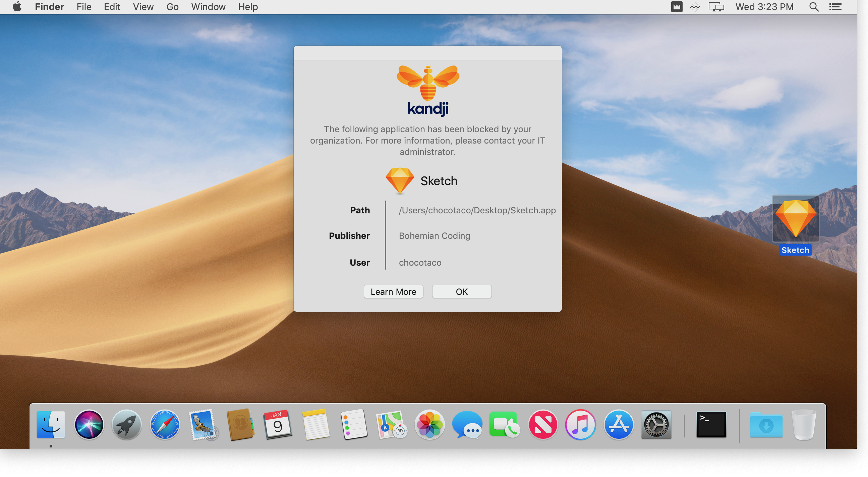The height and width of the screenshot is (477, 868).
Task: Click the activity pulse menu bar icon
Action: (694, 7)
